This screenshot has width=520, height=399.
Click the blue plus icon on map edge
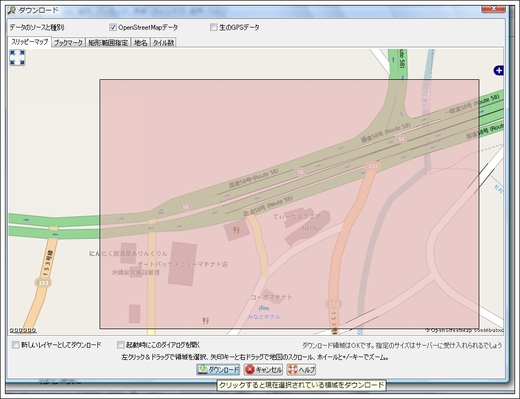498,71
